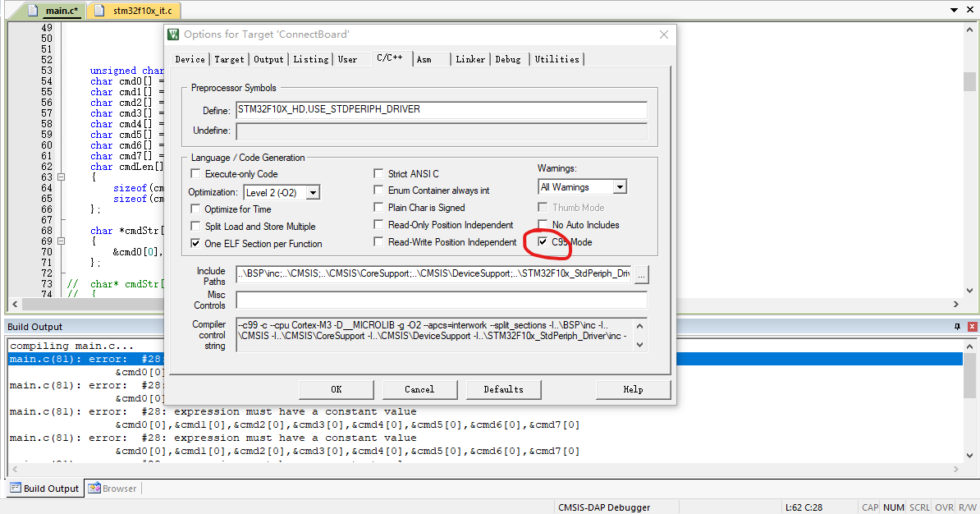
Task: Click the editor's left horizontal scroll arrow
Action: point(13,305)
